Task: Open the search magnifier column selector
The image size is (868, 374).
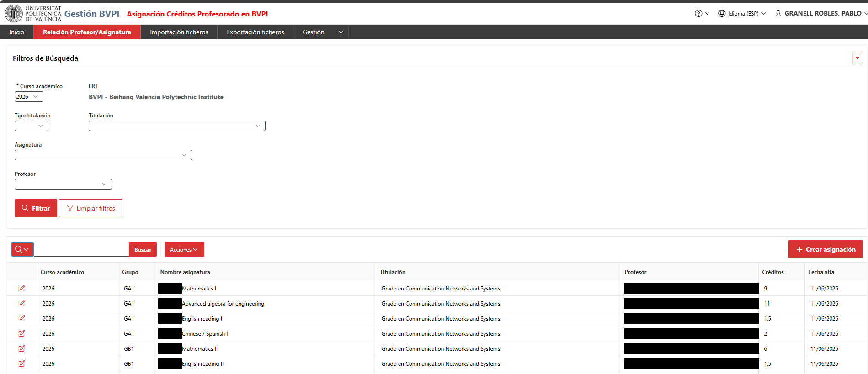Action: pyautogui.click(x=22, y=249)
